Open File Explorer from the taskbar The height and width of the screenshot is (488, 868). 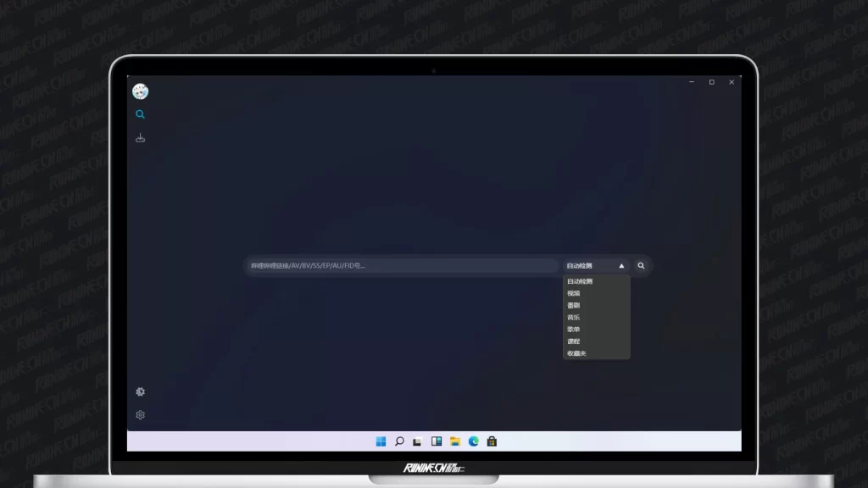coord(455,441)
